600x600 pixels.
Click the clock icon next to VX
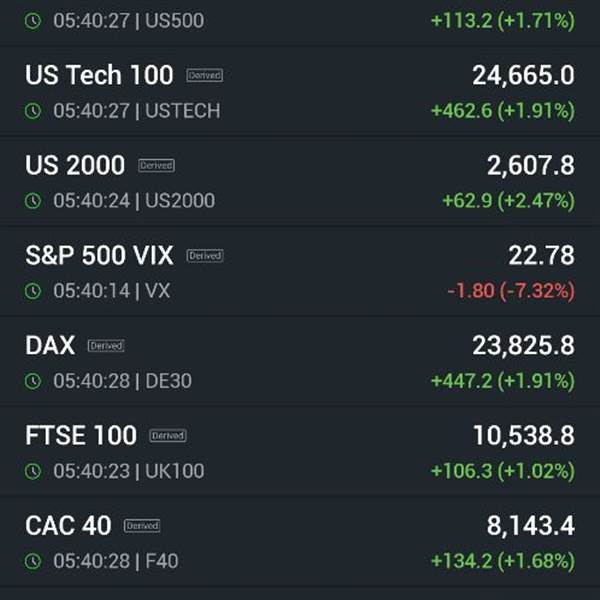[33, 291]
